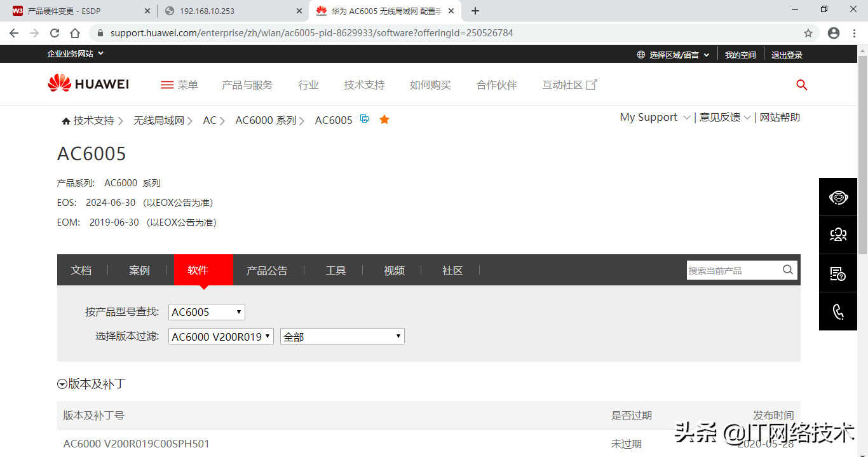Viewport: 868px width, 457px height.
Task: Click the 版本及补丁号 column header
Action: (93, 416)
